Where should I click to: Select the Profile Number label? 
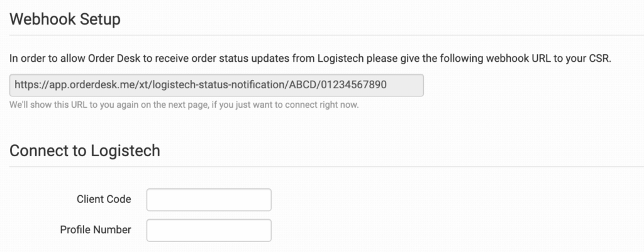[96, 230]
